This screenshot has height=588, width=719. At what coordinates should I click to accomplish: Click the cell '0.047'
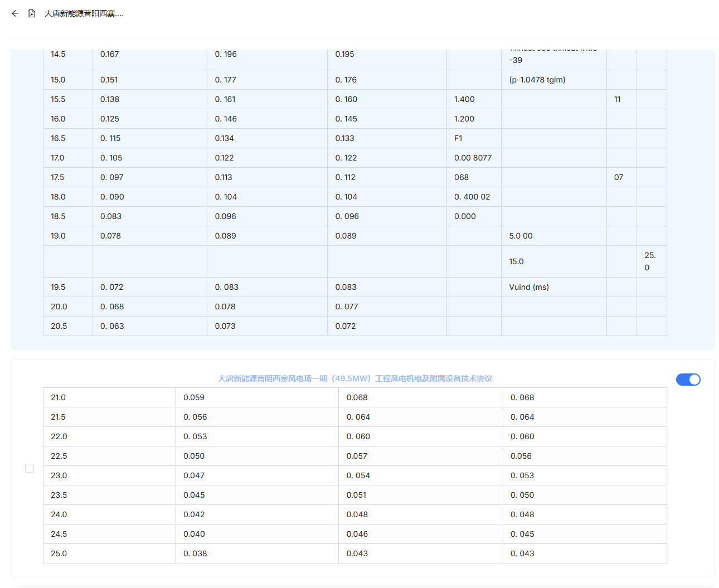[257, 475]
